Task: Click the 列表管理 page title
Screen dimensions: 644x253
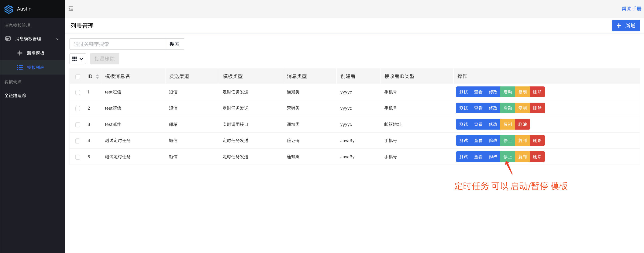Action: [82, 26]
